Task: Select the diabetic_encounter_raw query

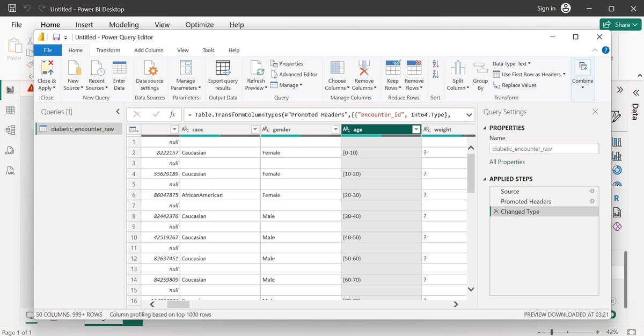Action: click(79, 129)
